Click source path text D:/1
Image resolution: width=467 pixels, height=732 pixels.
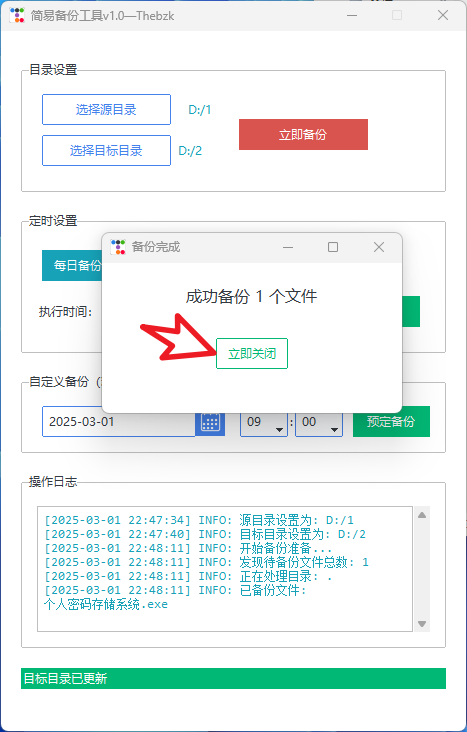200,110
